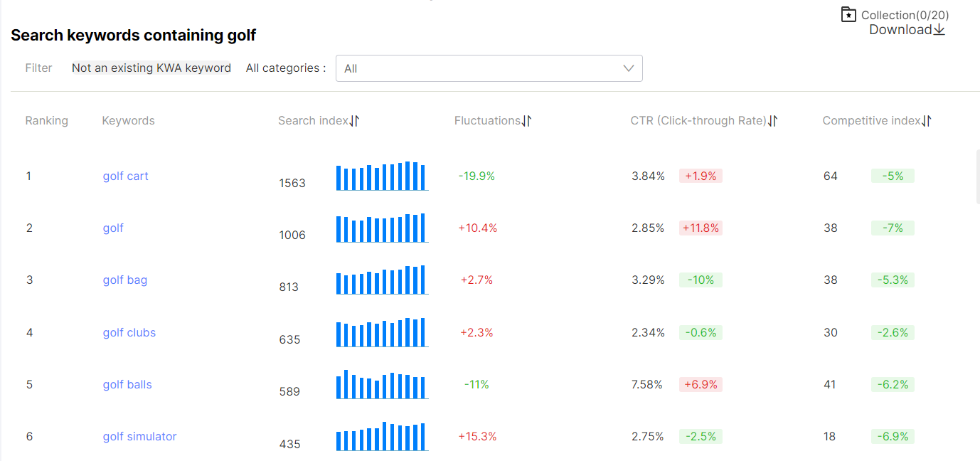Sort by Search index arrows icon
The height and width of the screenshot is (461, 980).
[354, 121]
